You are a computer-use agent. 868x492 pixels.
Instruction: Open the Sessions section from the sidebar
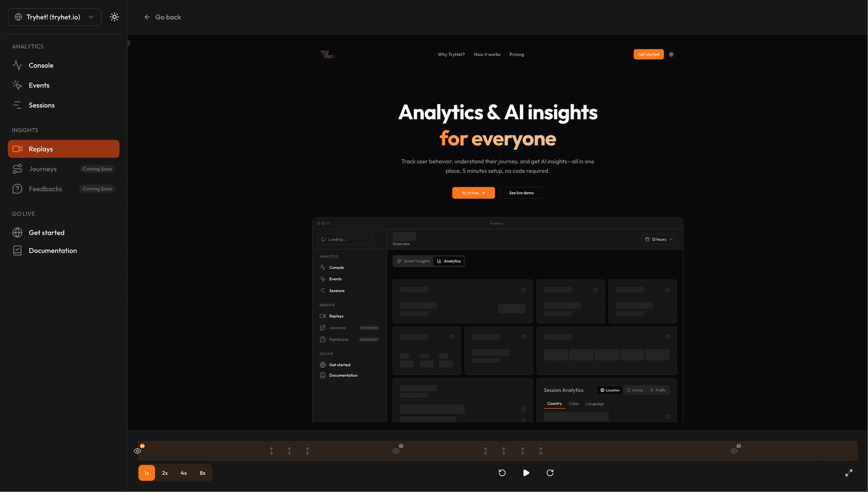[x=41, y=105]
